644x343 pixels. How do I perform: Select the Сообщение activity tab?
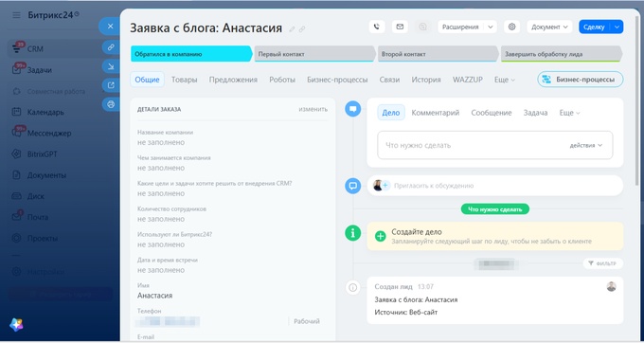(492, 113)
